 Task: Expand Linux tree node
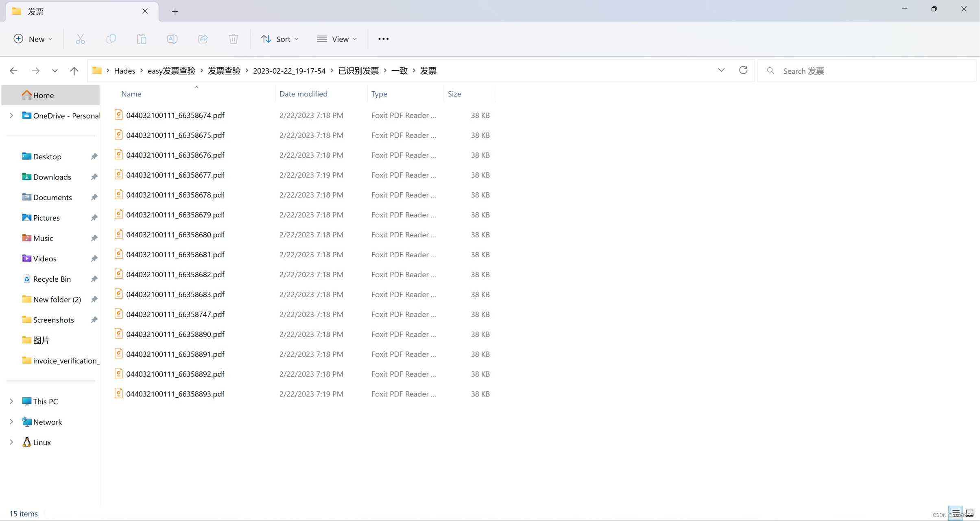click(11, 442)
